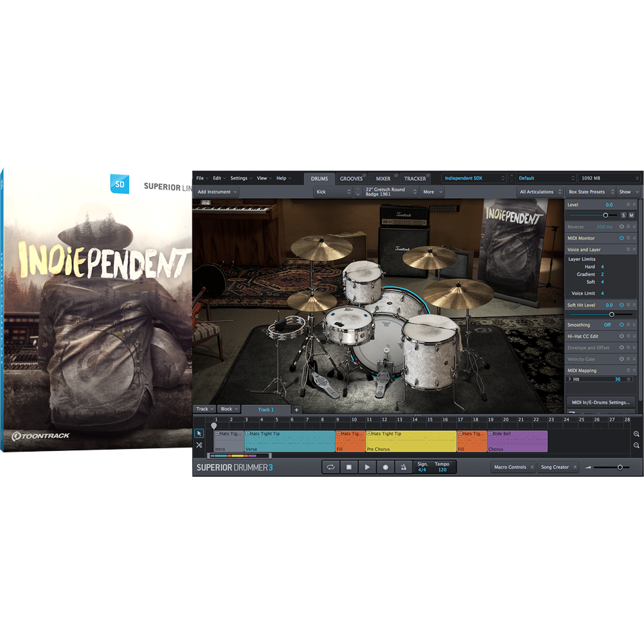Click the rack tom in the drum kit
This screenshot has width=644, height=644.
pyautogui.click(x=363, y=282)
